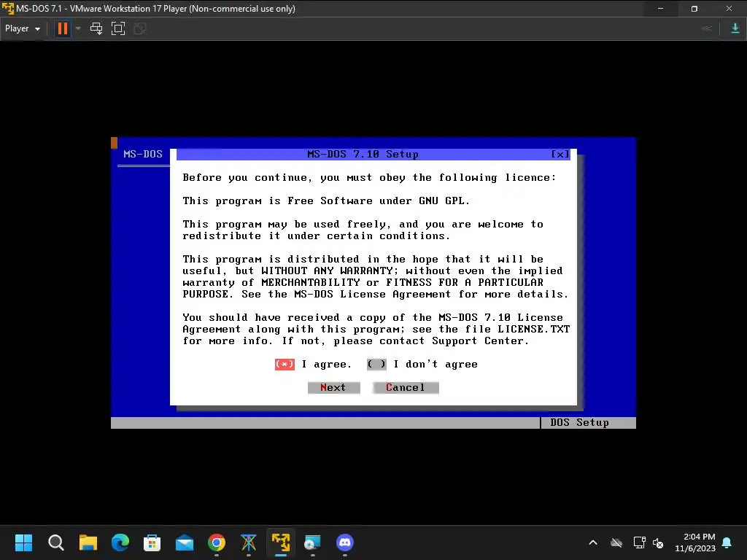Open Microsoft Store from the taskbar
747x560 pixels.
[152, 542]
